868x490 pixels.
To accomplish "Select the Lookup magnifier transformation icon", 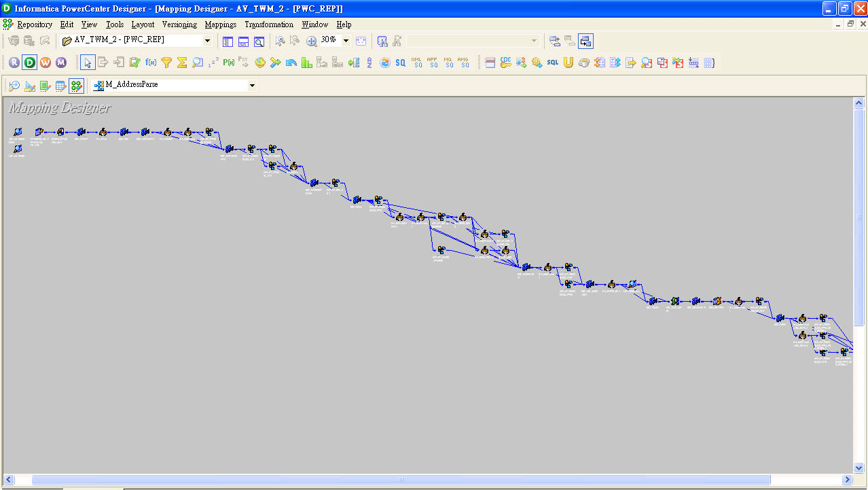I will (198, 63).
